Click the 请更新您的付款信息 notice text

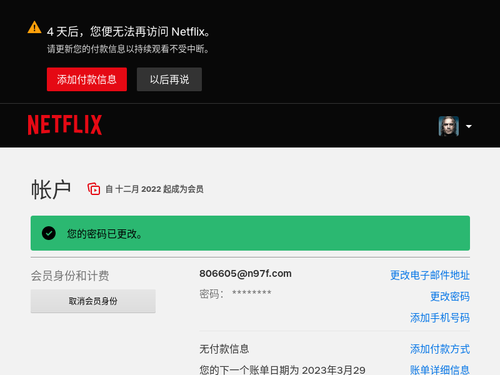pyautogui.click(x=128, y=49)
